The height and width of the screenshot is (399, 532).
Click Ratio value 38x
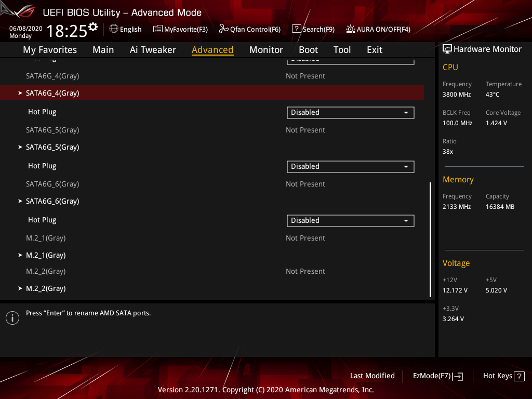point(447,151)
